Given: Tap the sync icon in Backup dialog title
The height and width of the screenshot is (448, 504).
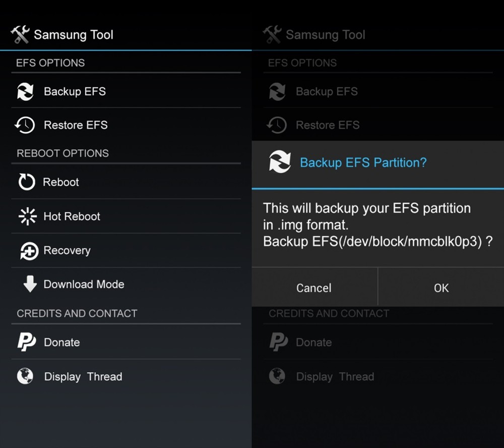Looking at the screenshot, I should point(280,161).
